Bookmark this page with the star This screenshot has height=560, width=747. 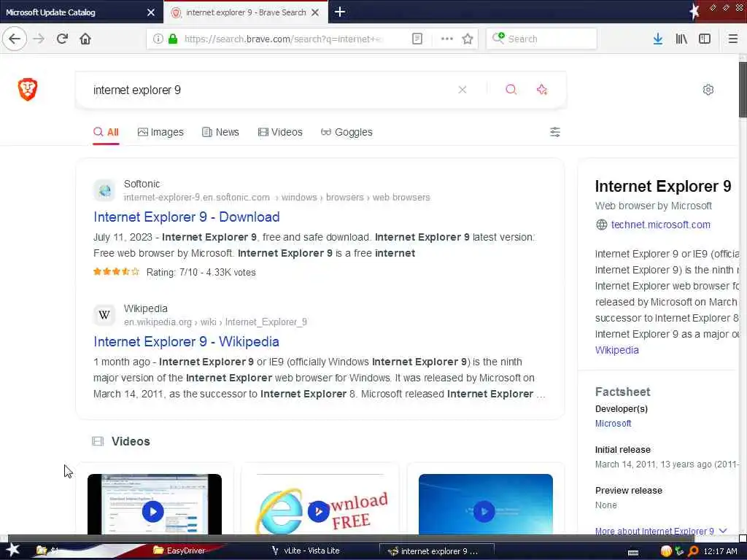click(x=468, y=39)
